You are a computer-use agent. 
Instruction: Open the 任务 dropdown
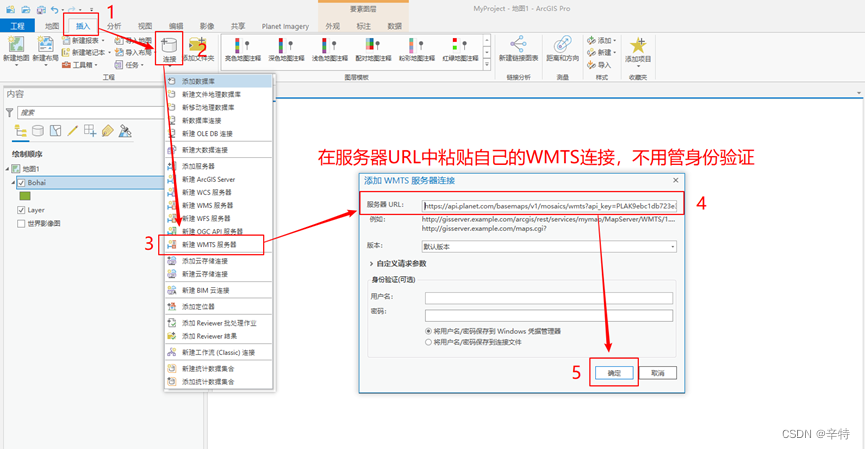[x=142, y=65]
